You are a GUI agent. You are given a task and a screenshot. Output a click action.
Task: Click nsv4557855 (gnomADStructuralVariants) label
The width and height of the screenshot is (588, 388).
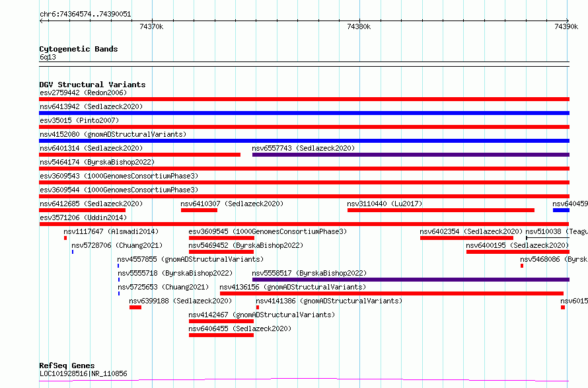click(x=190, y=259)
